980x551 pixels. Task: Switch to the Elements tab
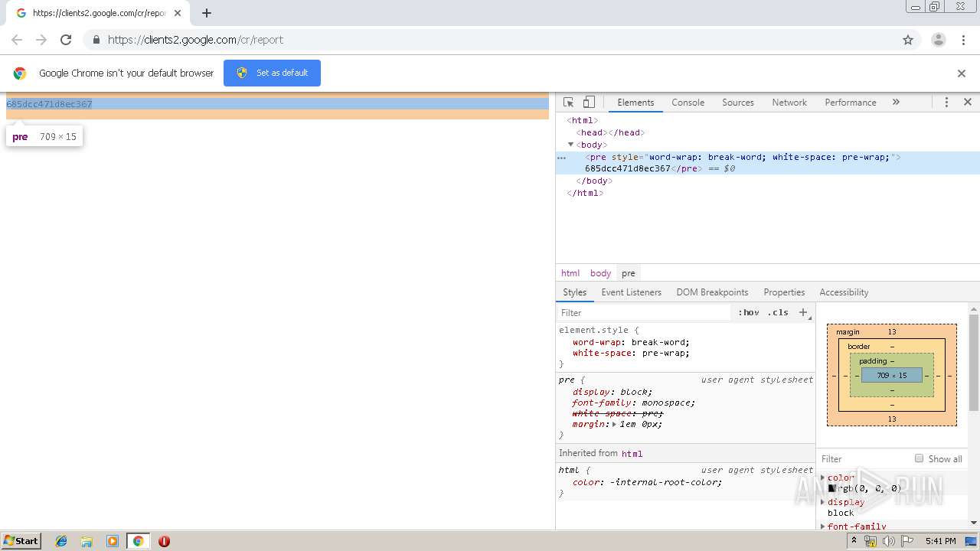click(x=635, y=103)
